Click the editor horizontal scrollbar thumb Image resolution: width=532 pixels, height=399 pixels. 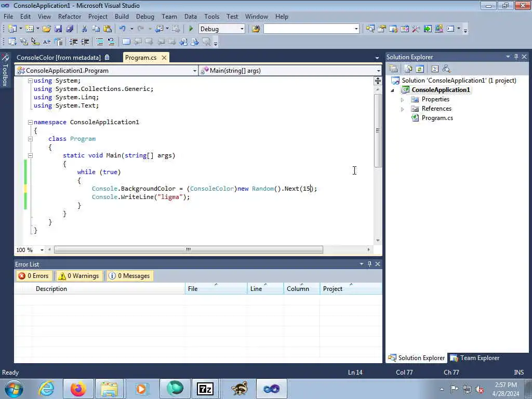pos(188,250)
